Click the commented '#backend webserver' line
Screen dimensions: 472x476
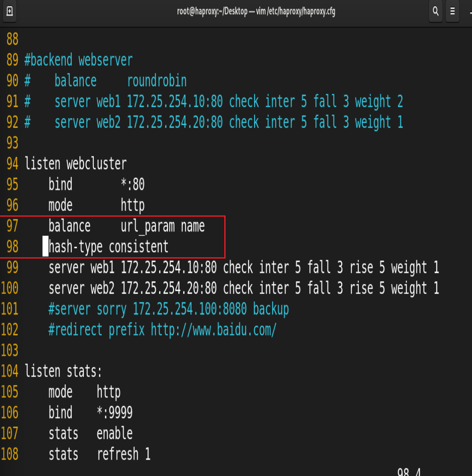click(x=79, y=60)
